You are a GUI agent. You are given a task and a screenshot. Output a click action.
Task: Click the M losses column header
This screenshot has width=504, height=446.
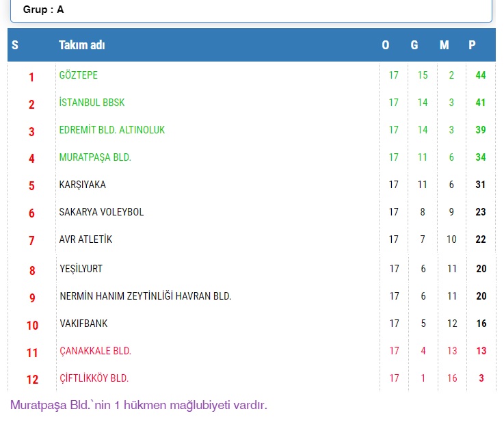pos(445,45)
